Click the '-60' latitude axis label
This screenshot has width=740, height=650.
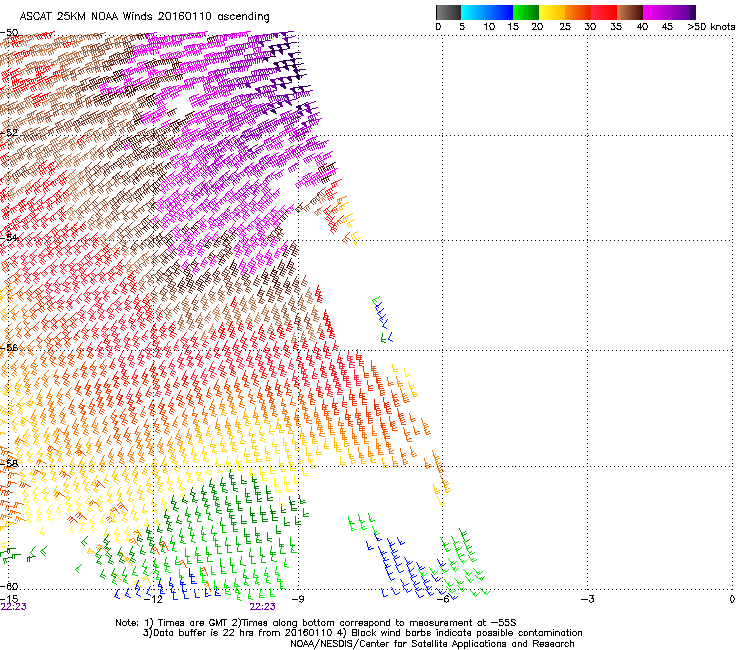point(10,586)
